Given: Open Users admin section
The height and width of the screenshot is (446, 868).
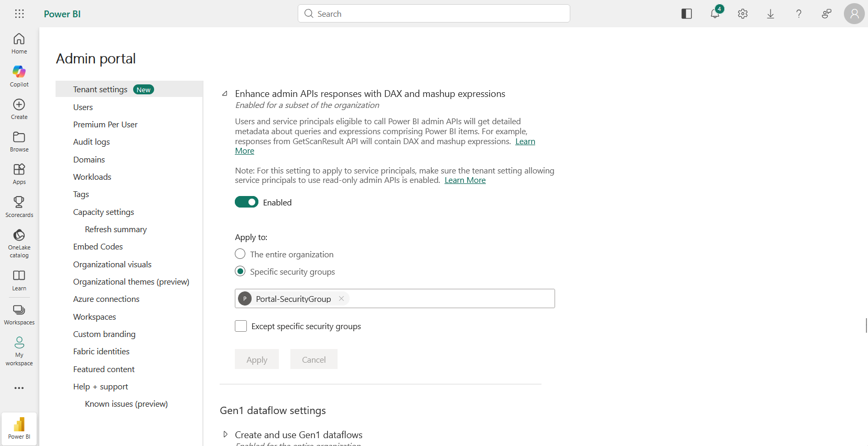Looking at the screenshot, I should (x=83, y=107).
